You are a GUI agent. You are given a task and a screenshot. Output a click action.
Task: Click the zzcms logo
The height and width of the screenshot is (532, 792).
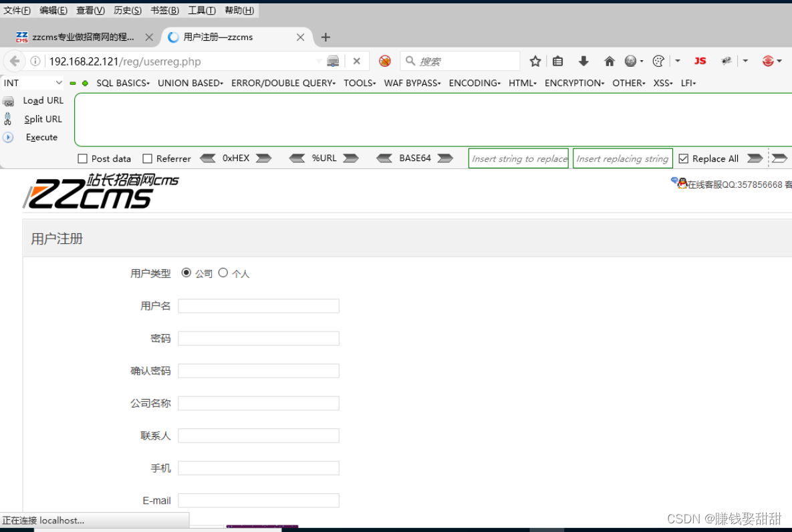(100, 191)
